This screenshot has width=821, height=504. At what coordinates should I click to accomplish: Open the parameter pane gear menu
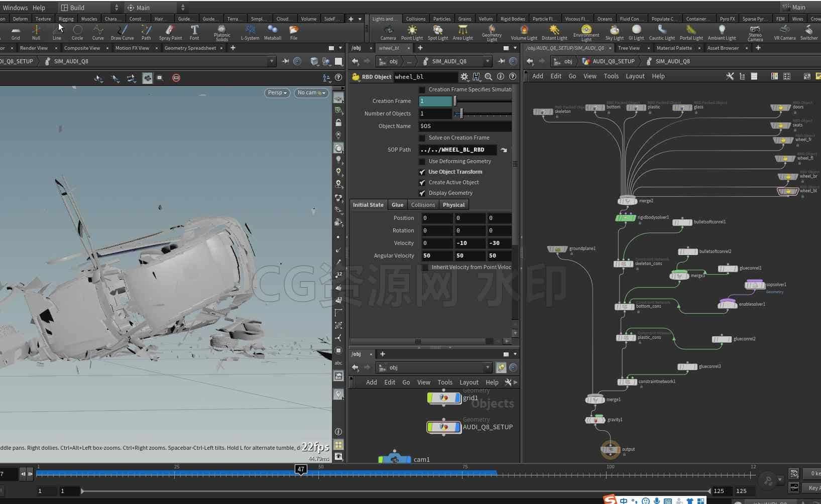[464, 77]
